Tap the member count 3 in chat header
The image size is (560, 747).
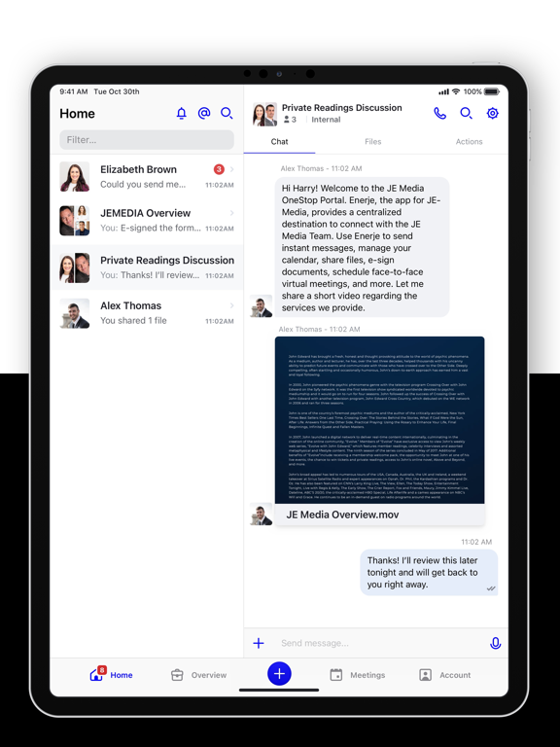[x=290, y=120]
